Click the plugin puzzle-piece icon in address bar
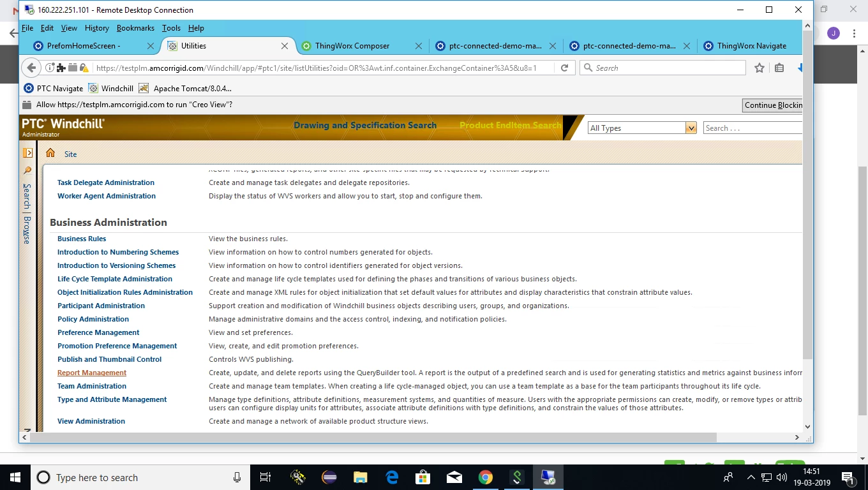This screenshot has width=868, height=490. [x=61, y=68]
